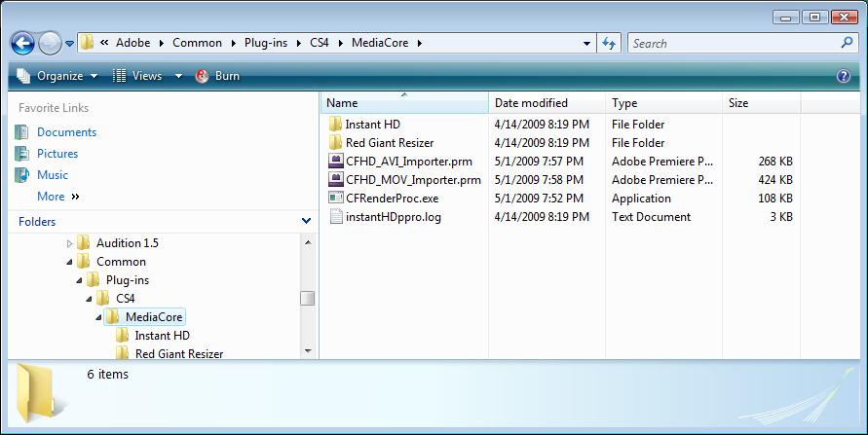Expand the Audition 1.5 tree node

point(69,243)
